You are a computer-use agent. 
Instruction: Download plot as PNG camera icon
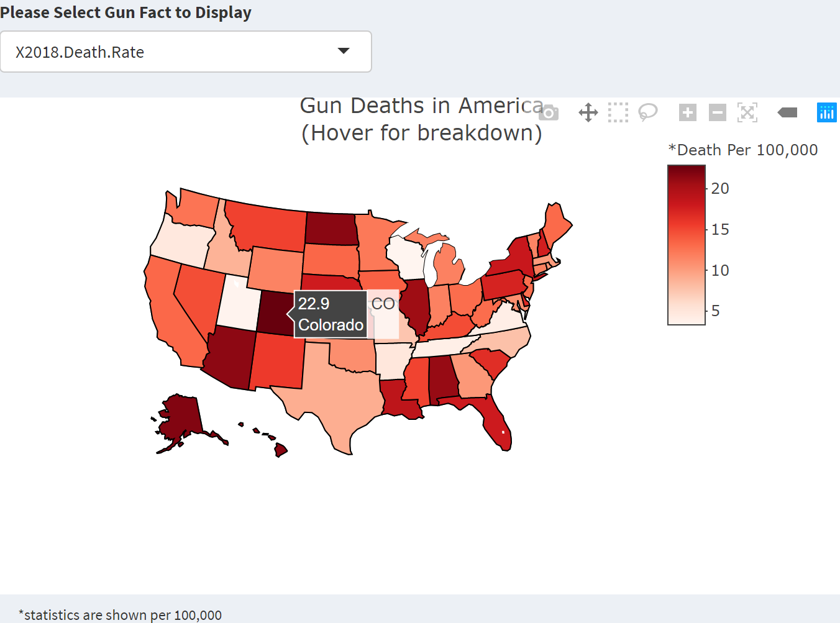coord(549,112)
